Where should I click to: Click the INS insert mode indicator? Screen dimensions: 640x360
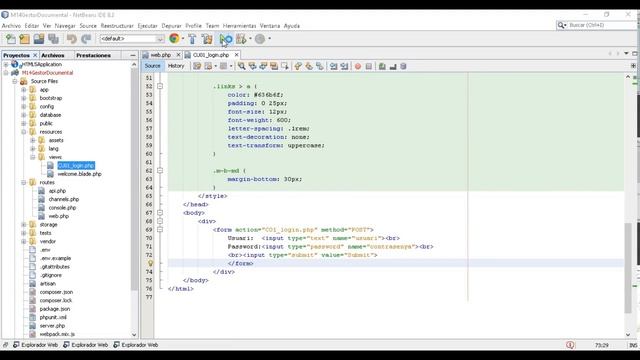[x=633, y=345]
